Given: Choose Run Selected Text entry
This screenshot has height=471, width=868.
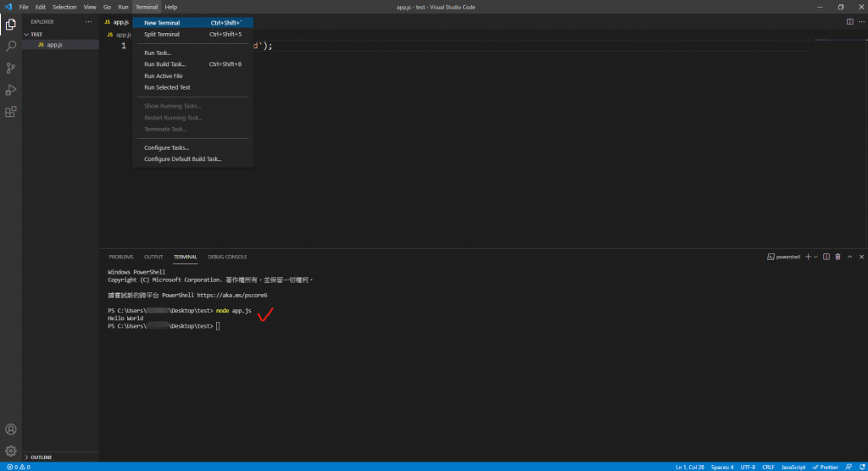Looking at the screenshot, I should [192, 87].
